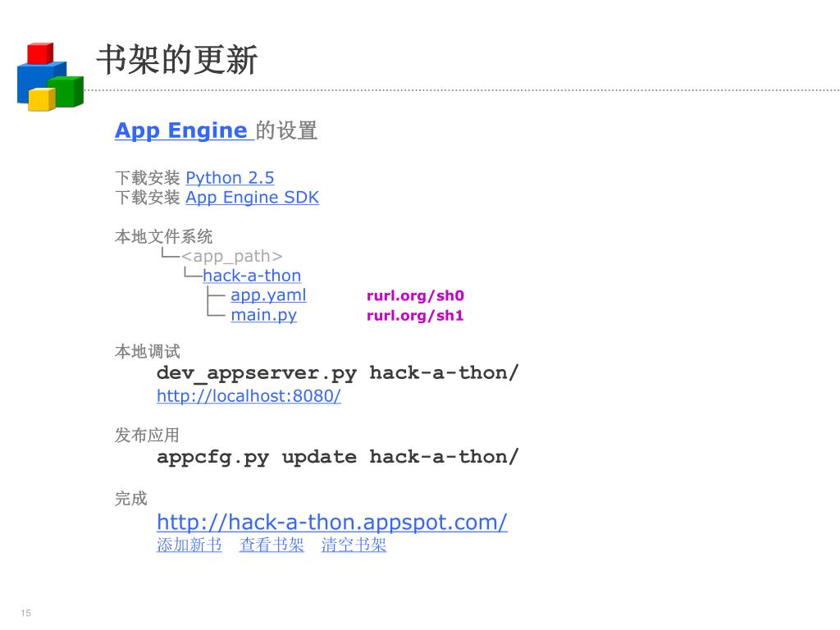Click the 本地调试 label

pyautogui.click(x=148, y=351)
